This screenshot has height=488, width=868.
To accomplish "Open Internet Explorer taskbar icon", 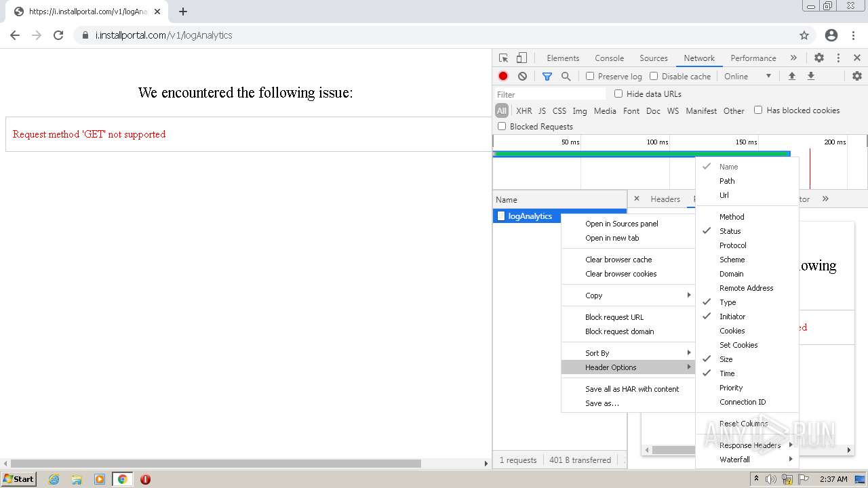I will (54, 479).
